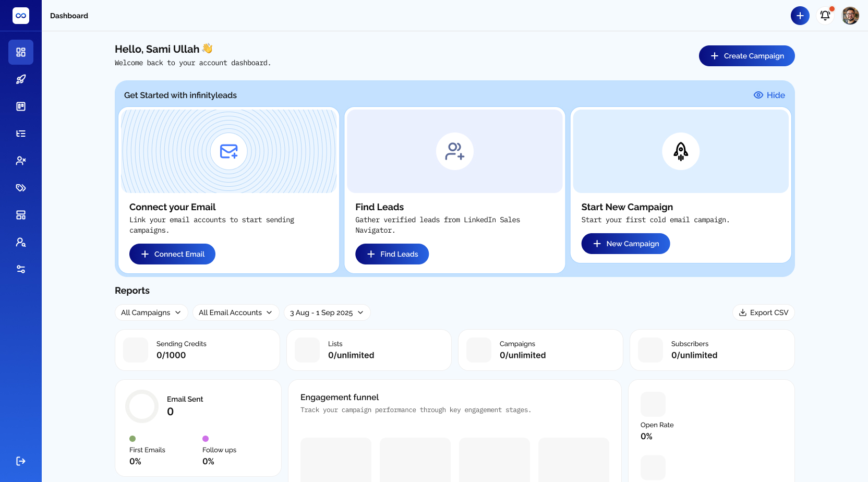This screenshot has height=482, width=868.
Task: Click the logout icon in sidebar
Action: coord(21,461)
